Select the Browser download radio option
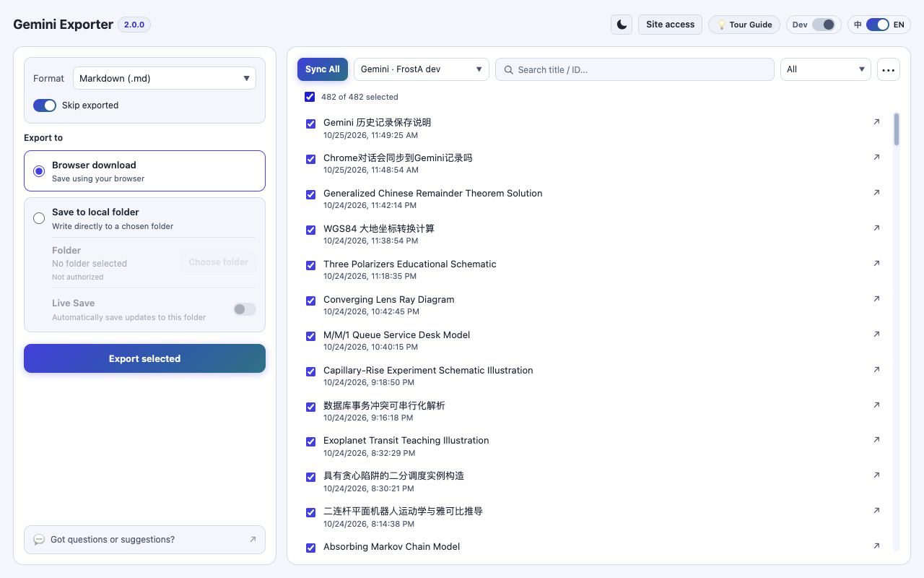The height and width of the screenshot is (578, 924). tap(39, 171)
